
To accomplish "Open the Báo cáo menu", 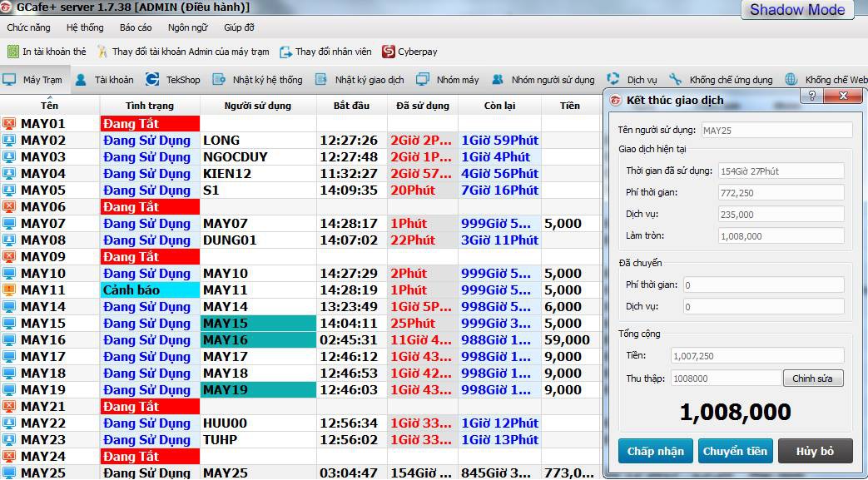I will 136,27.
